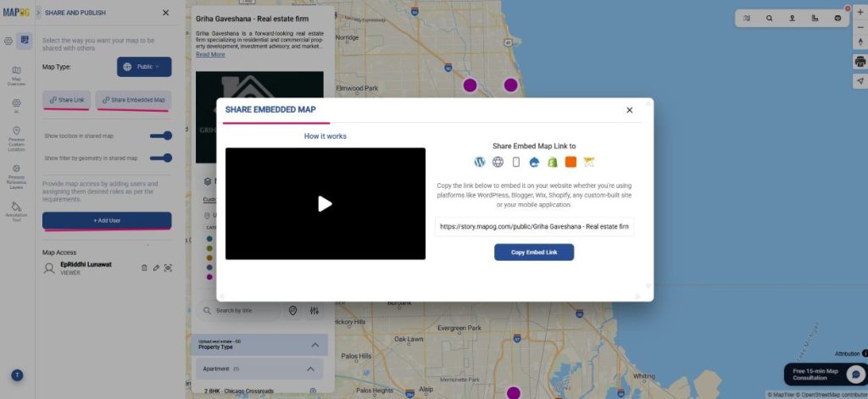This screenshot has height=399, width=868.
Task: Open the filter sliders icon beside search
Action: (x=314, y=310)
